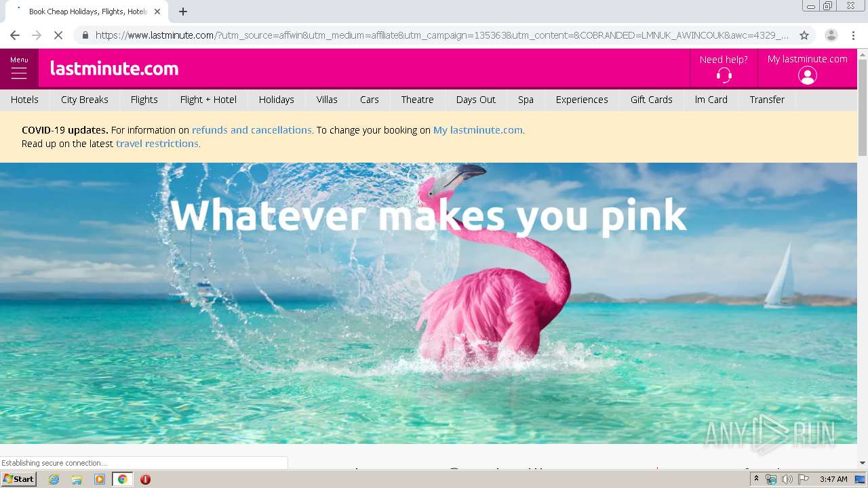Click browser forward arrow
The height and width of the screenshot is (488, 868).
37,35
